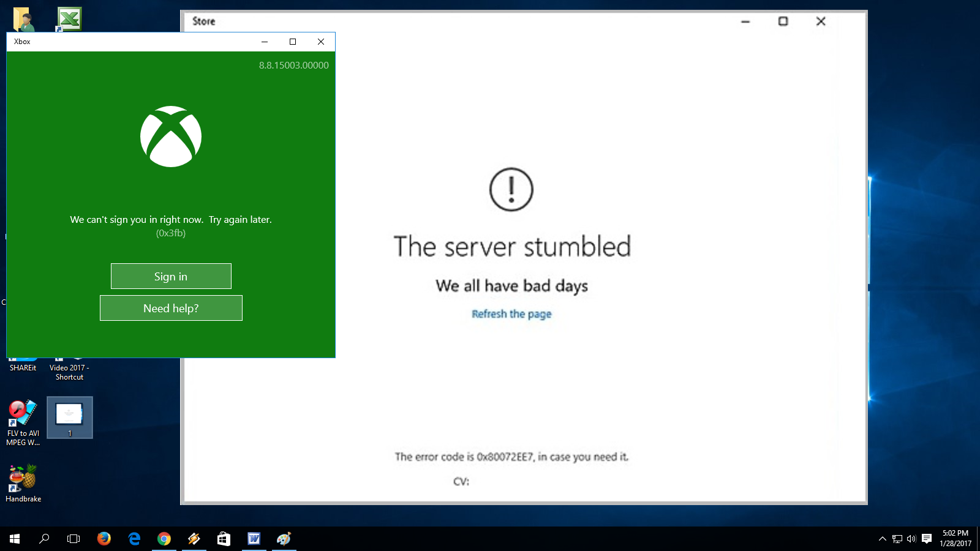Click Refresh the page link in Store

511,314
